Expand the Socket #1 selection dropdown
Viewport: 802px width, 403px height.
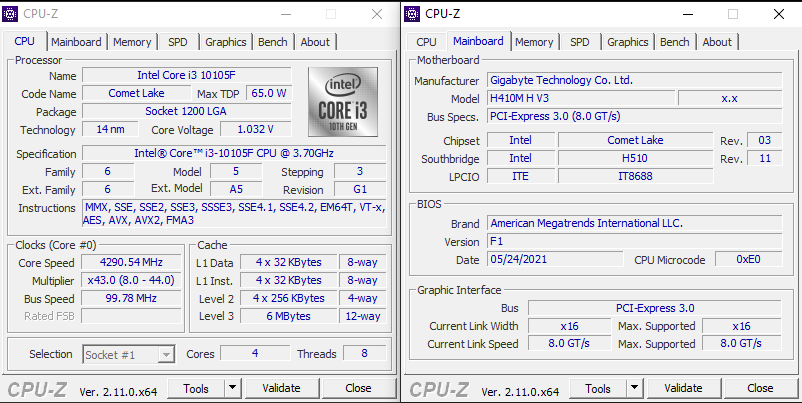[x=166, y=354]
